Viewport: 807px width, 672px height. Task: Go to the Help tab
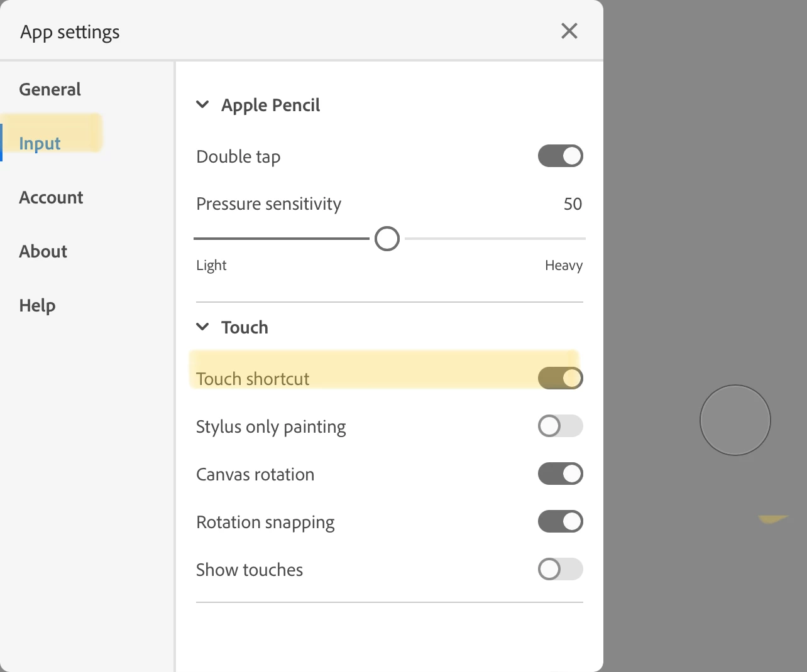click(37, 305)
